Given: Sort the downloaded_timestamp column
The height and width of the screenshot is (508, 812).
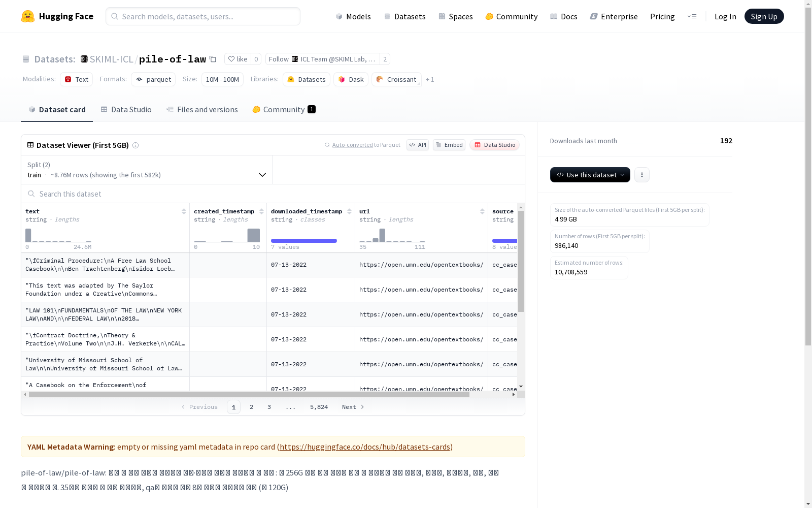Looking at the screenshot, I should click(x=349, y=211).
